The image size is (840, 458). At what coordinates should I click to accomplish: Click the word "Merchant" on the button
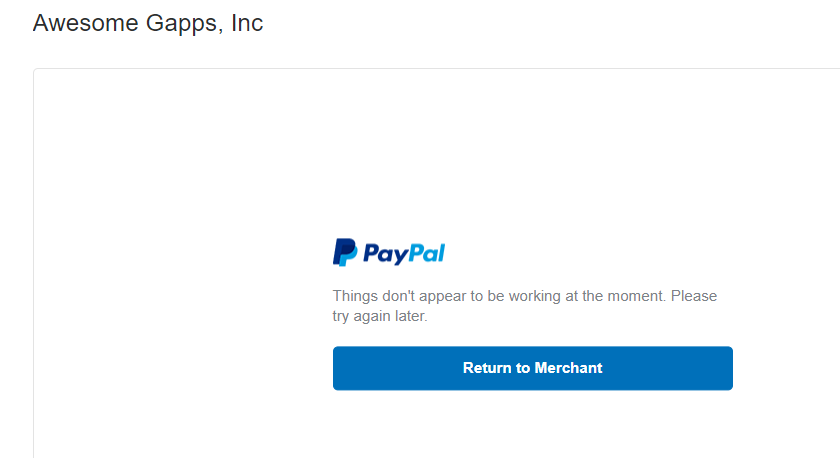click(568, 368)
